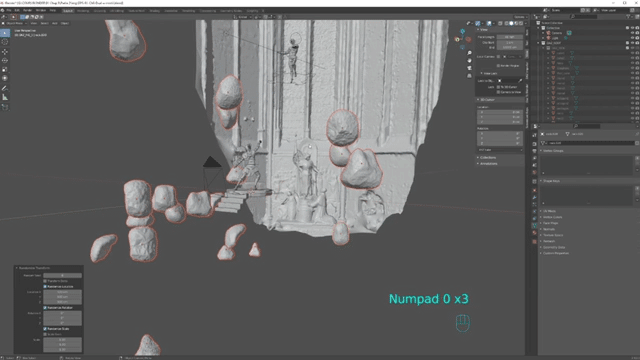Viewport: 640px width, 360px height.
Task: Choose solid viewport shading mode
Action: click(511, 23)
